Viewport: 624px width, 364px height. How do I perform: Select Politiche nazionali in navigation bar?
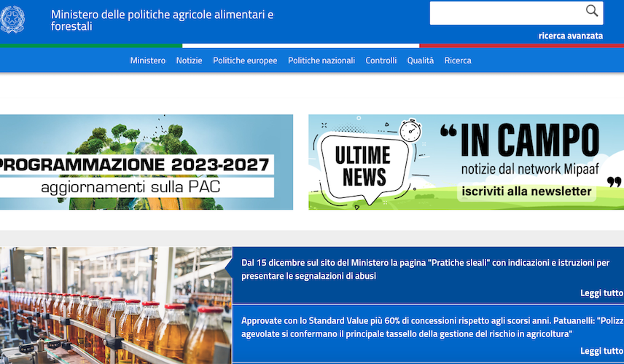[321, 60]
